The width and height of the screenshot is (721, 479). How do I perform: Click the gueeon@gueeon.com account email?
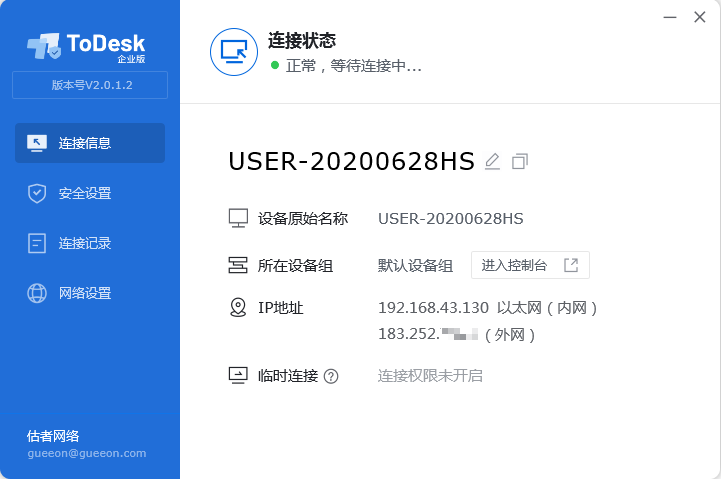[87, 453]
